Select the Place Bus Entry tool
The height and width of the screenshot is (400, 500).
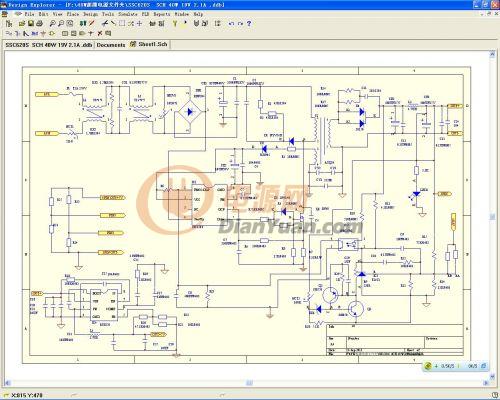click(26, 33)
